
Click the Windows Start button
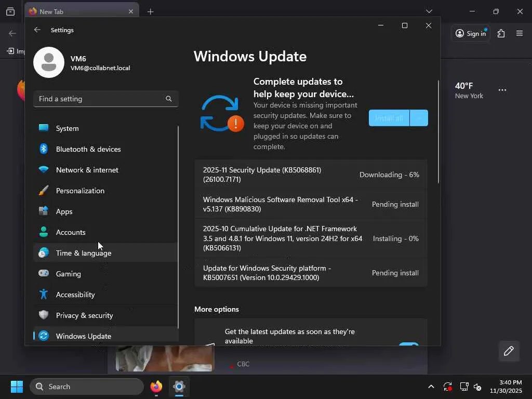[17, 387]
